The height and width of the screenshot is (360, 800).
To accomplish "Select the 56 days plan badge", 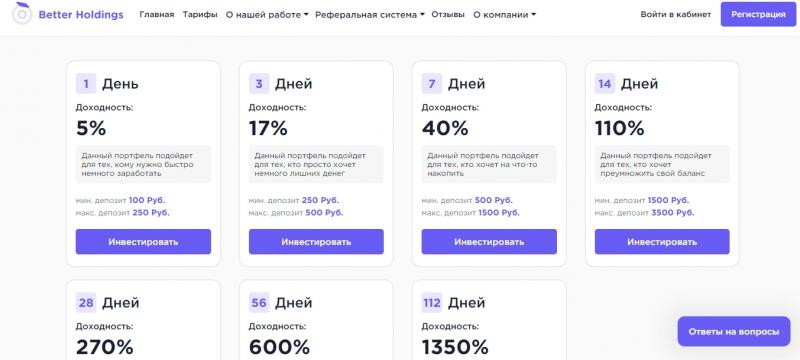I will point(259,303).
